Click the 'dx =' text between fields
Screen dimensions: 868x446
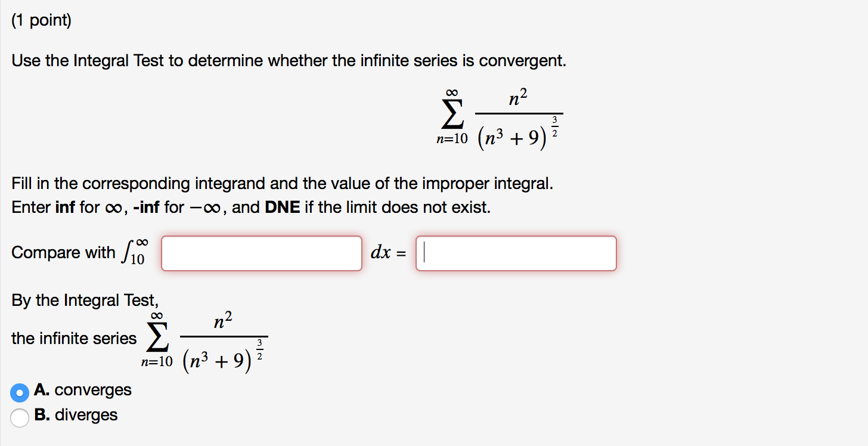coord(389,253)
